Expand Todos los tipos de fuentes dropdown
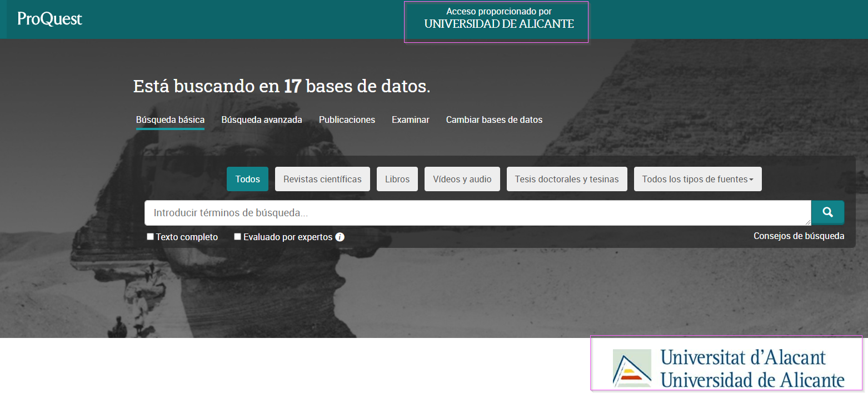This screenshot has height=393, width=868. 697,179
